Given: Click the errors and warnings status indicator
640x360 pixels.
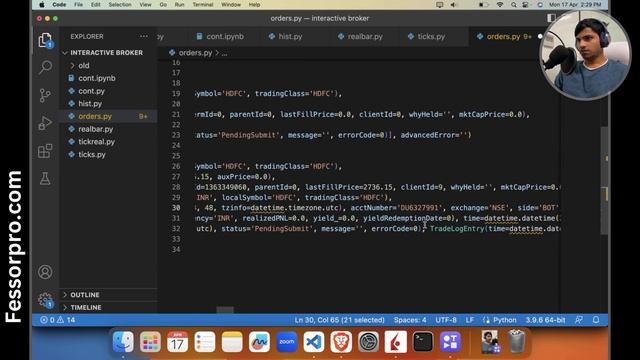Looking at the screenshot, I should (58, 320).
